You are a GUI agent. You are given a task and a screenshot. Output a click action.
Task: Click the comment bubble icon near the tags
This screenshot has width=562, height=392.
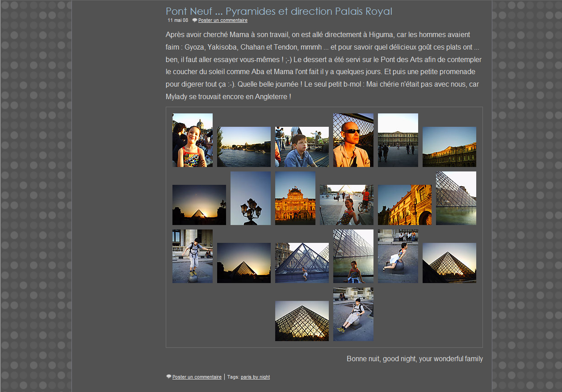169,377
